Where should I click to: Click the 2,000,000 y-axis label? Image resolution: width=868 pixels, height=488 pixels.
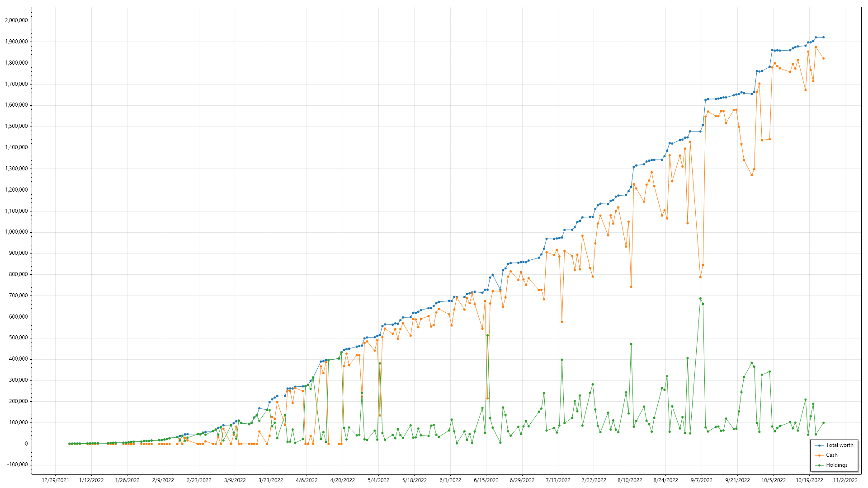pos(16,20)
